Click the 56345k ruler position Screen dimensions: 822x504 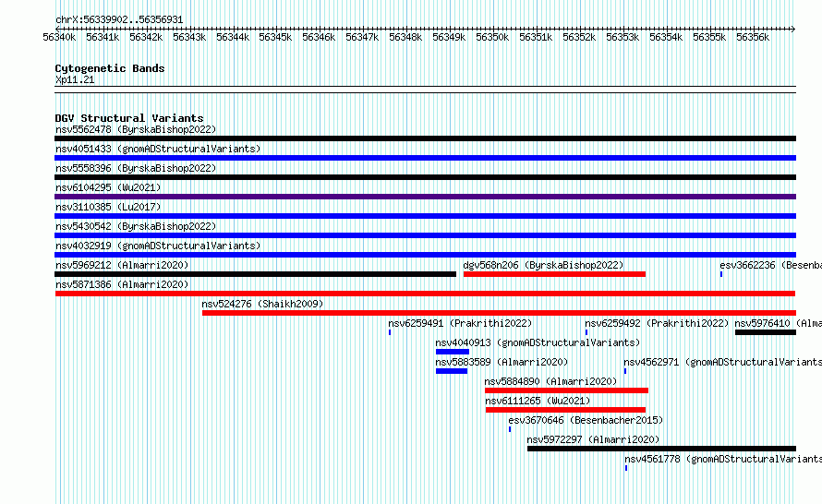pos(275,37)
